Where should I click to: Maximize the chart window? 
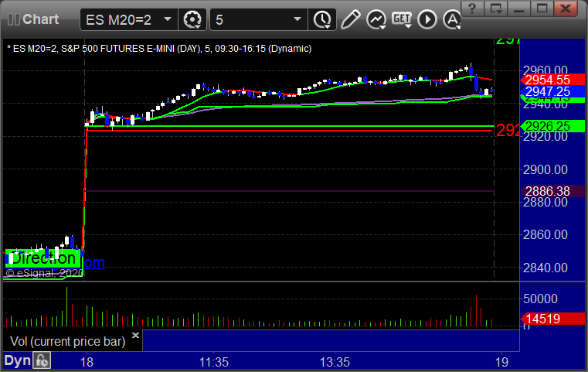click(x=542, y=9)
